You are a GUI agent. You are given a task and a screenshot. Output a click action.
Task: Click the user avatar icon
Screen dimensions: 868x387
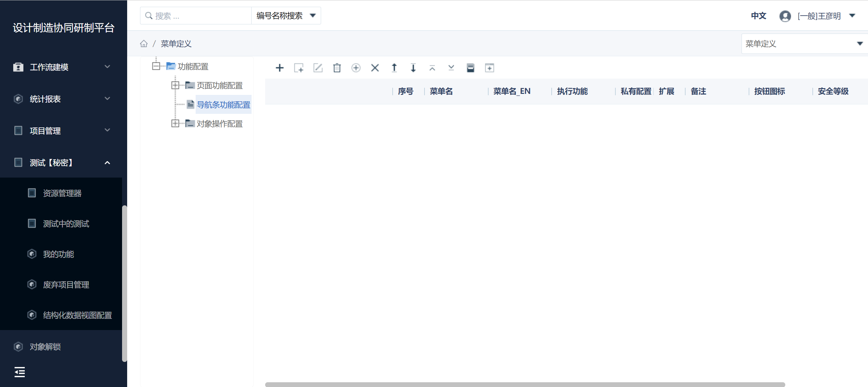[x=785, y=16]
